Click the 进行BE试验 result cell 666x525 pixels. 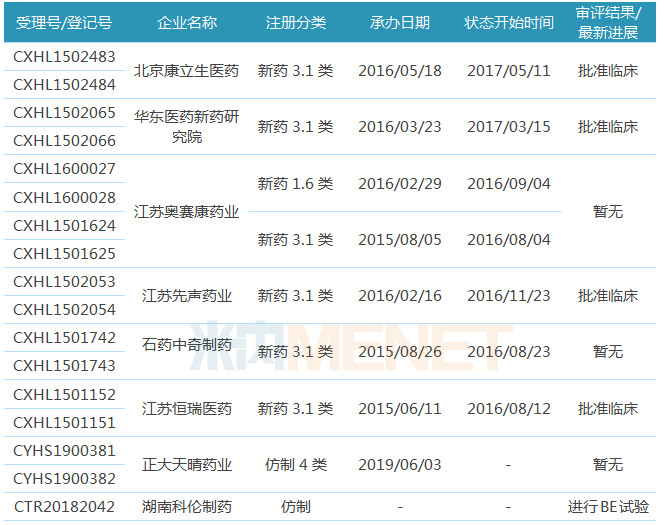point(608,507)
